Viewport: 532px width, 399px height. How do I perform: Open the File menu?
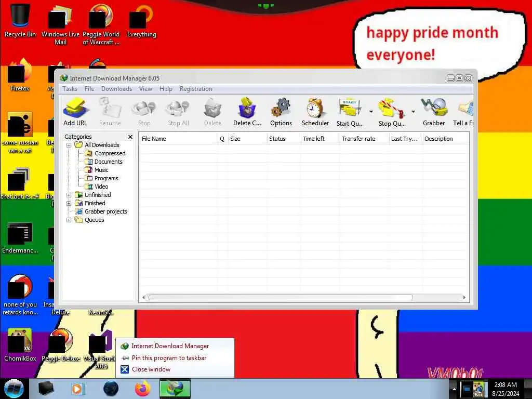pos(89,89)
